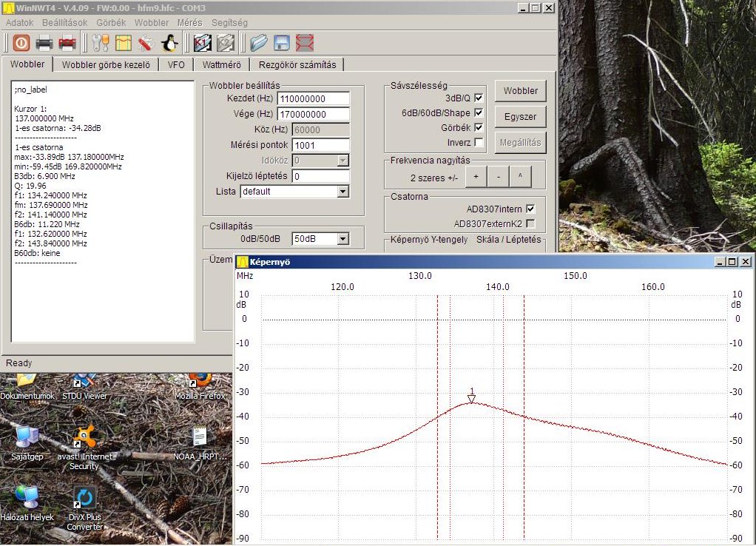Click the plus frequency zoom button
The image size is (756, 546).
(476, 178)
